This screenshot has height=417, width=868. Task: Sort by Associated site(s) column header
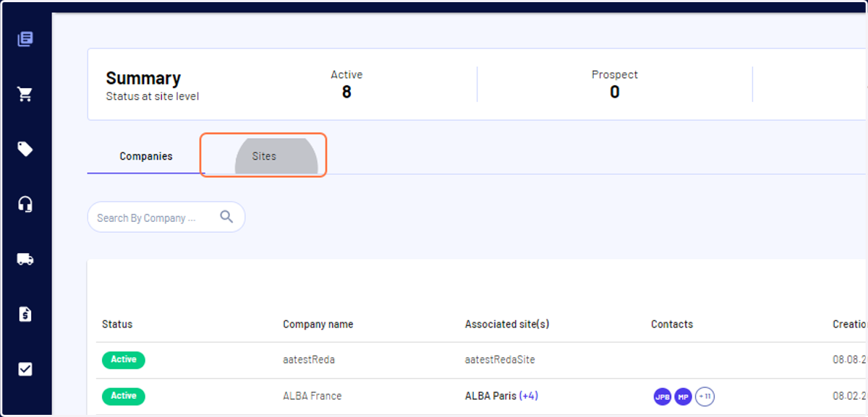click(507, 324)
